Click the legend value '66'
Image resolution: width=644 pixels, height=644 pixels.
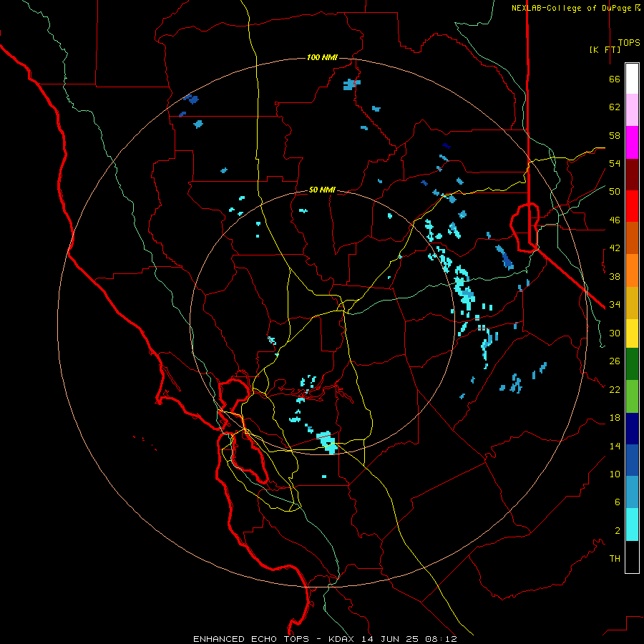click(615, 79)
